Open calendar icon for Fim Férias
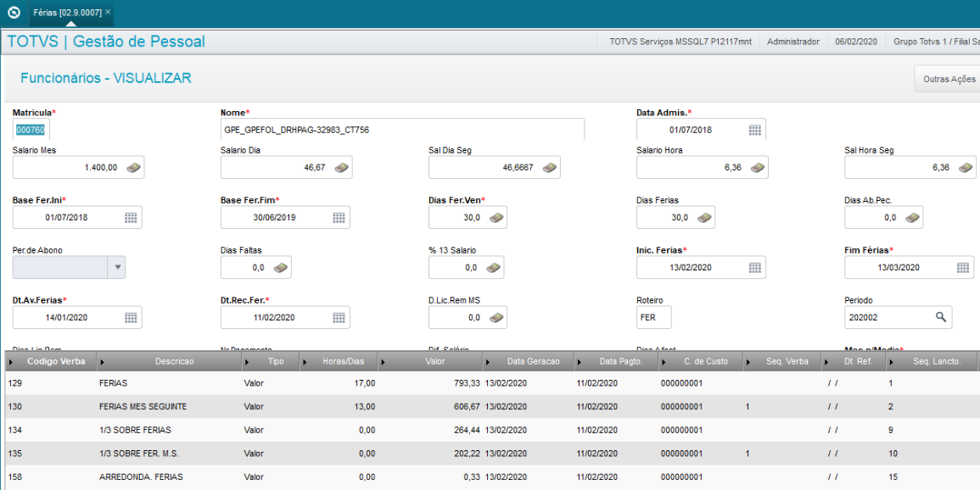This screenshot has height=490, width=980. pyautogui.click(x=963, y=267)
